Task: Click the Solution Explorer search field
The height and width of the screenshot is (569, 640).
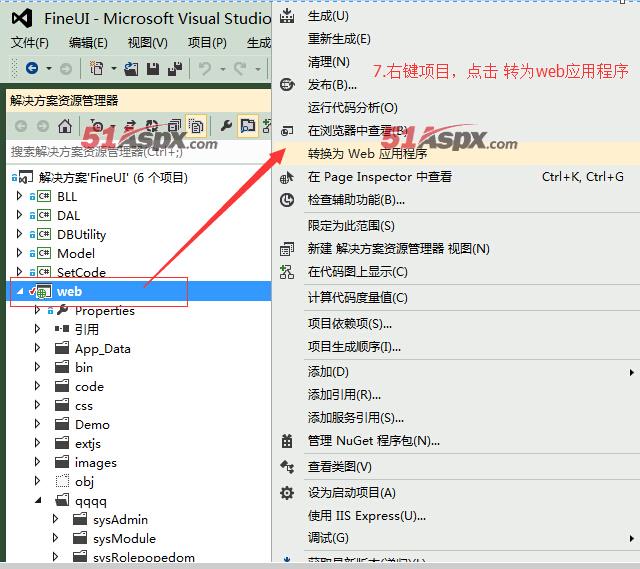Action: [139, 152]
